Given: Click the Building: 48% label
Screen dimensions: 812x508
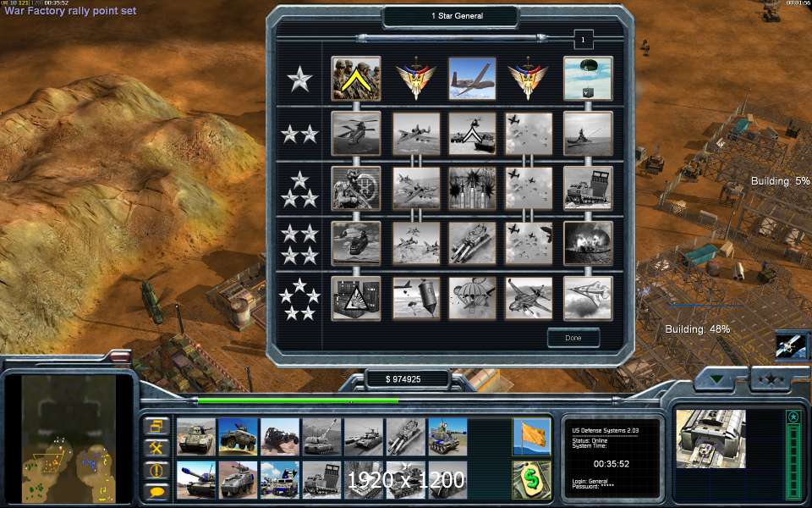Looking at the screenshot, I should (x=698, y=329).
